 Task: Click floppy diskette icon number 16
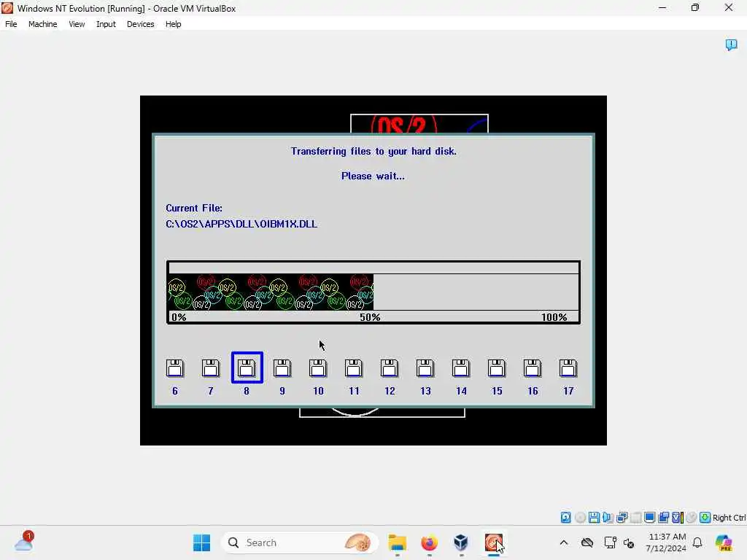click(532, 368)
